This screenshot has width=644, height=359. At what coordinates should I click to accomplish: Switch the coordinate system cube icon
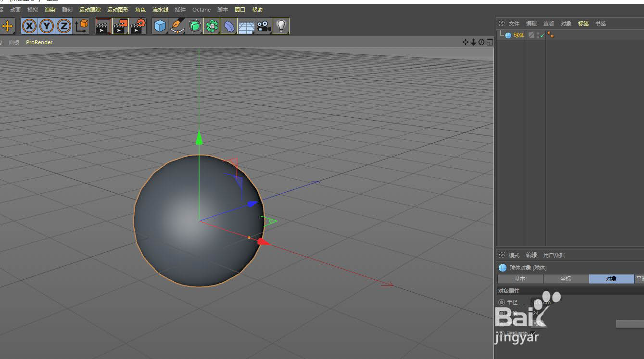(82, 26)
